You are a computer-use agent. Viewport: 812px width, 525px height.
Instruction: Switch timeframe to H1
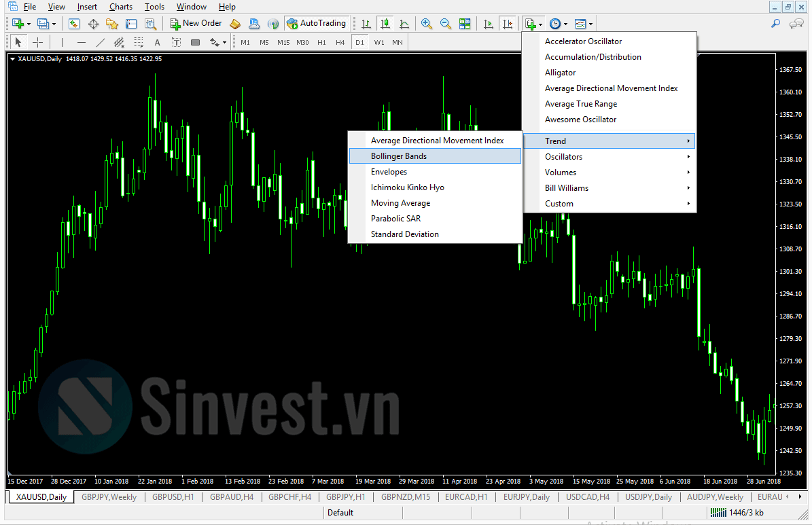321,43
